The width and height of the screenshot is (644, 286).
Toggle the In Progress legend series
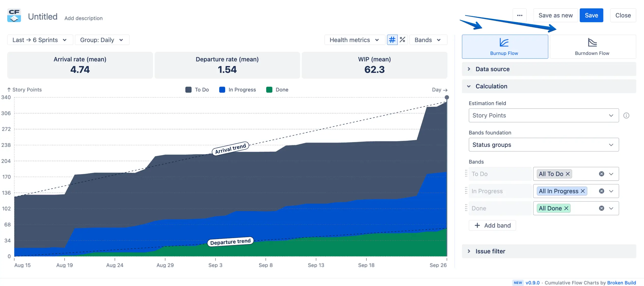(x=242, y=90)
